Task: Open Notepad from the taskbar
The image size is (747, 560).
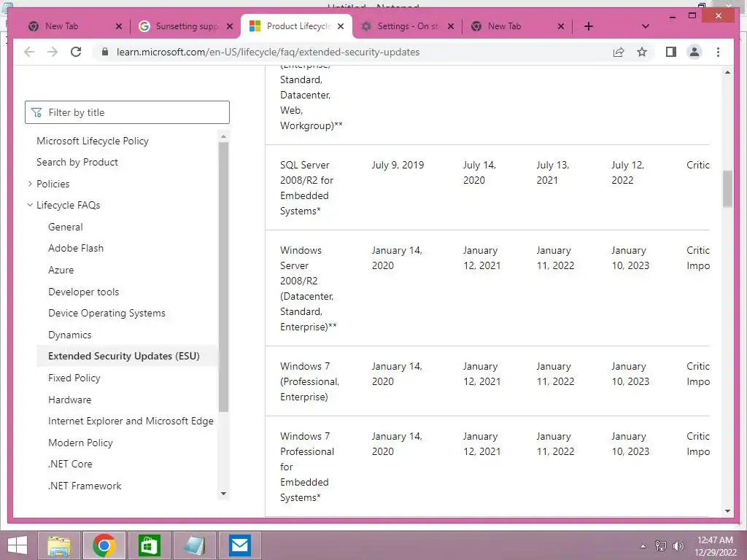Action: 194,545
